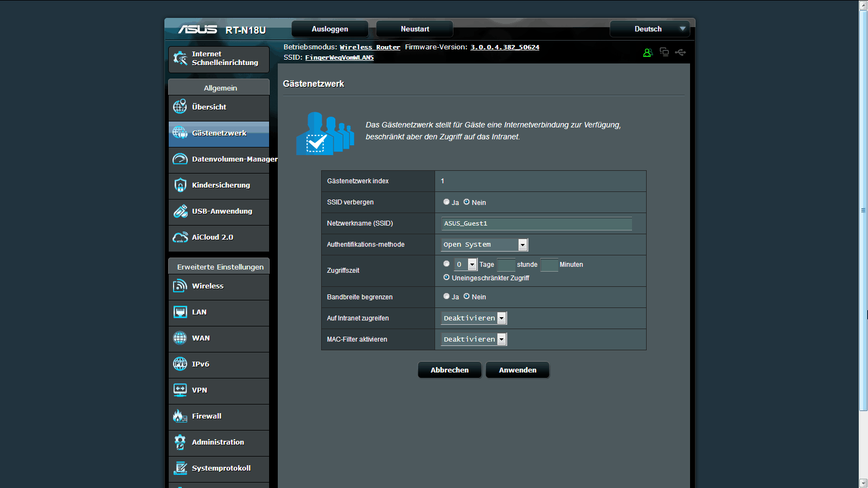Open the Internet Schnelleinrichtung menu item
868x488 pixels.
point(219,59)
